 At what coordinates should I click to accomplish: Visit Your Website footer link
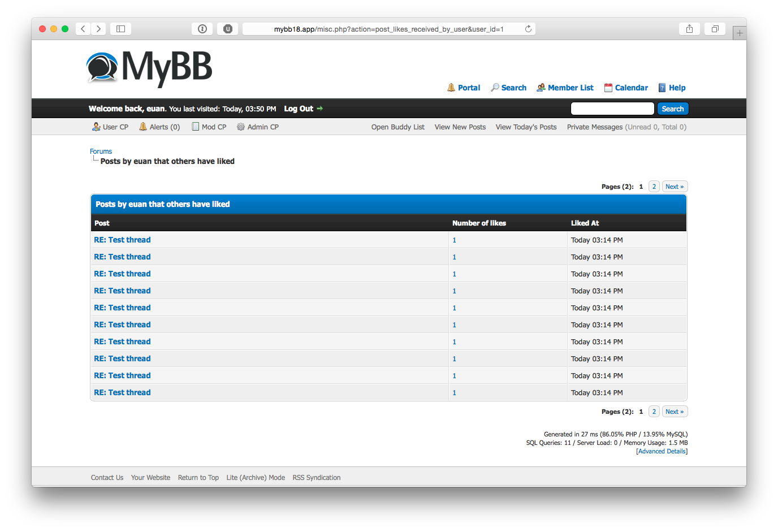(x=150, y=478)
